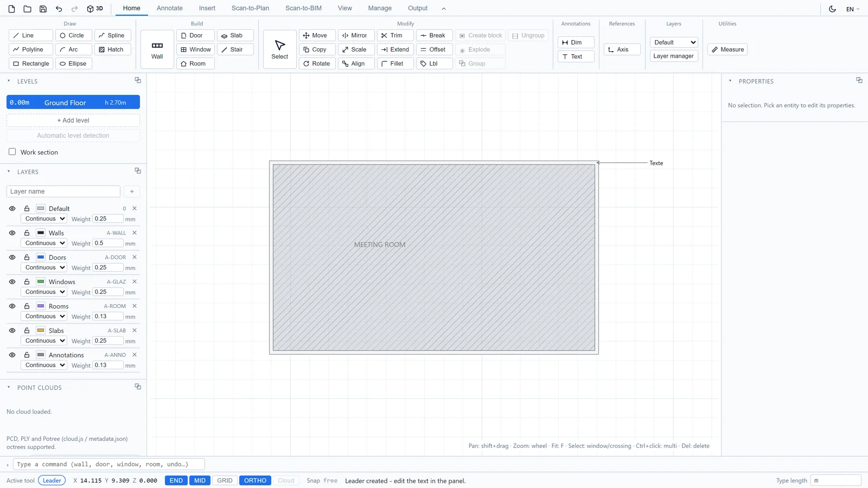Use the Fillet tool
This screenshot has width=868, height=488.
(395, 63)
